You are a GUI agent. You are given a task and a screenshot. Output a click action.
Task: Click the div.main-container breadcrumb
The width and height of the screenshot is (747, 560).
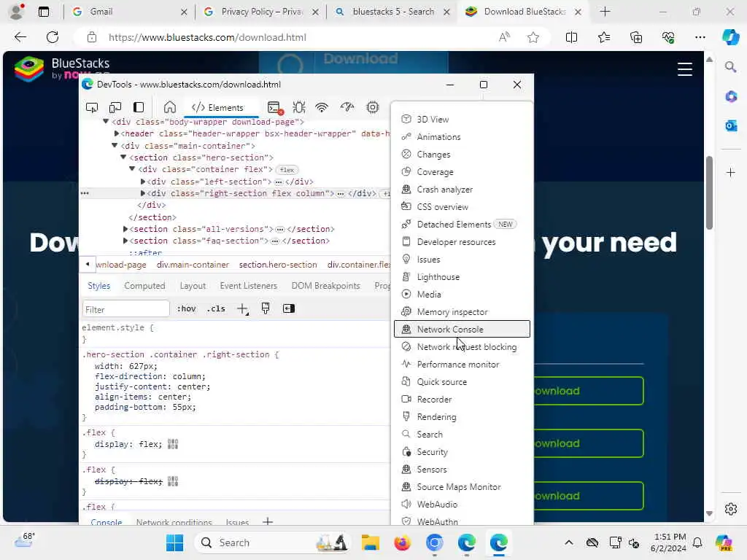[x=193, y=265]
